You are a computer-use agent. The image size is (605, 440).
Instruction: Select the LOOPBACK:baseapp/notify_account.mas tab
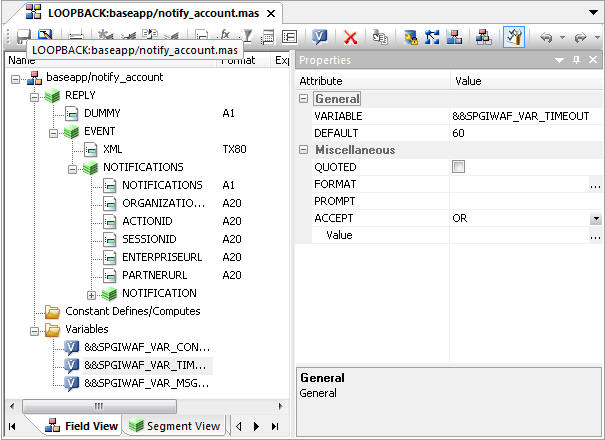coord(153,14)
